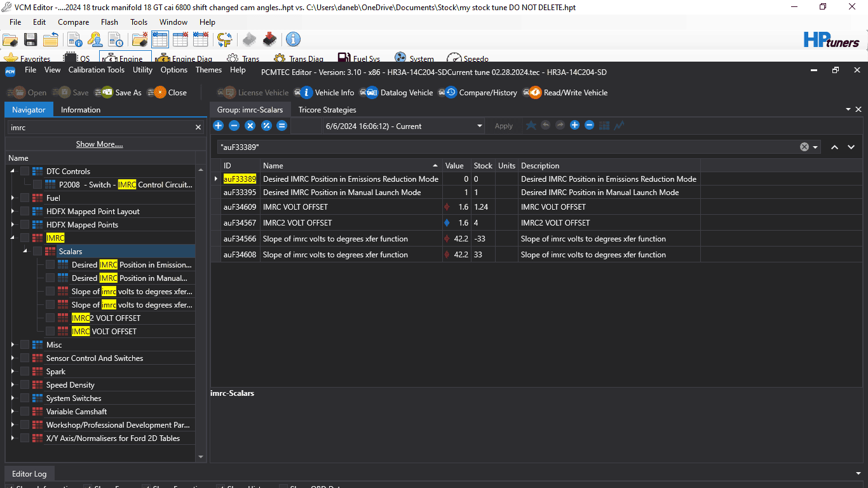Tick the IMRC2 VOLT OFFSET checkbox
868x488 pixels.
tap(50, 318)
